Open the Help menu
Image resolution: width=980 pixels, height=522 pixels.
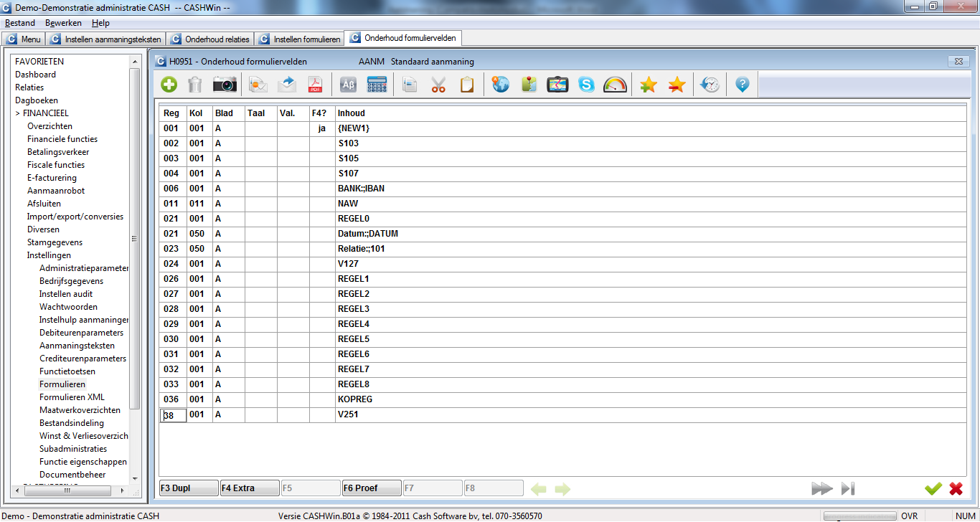(100, 23)
